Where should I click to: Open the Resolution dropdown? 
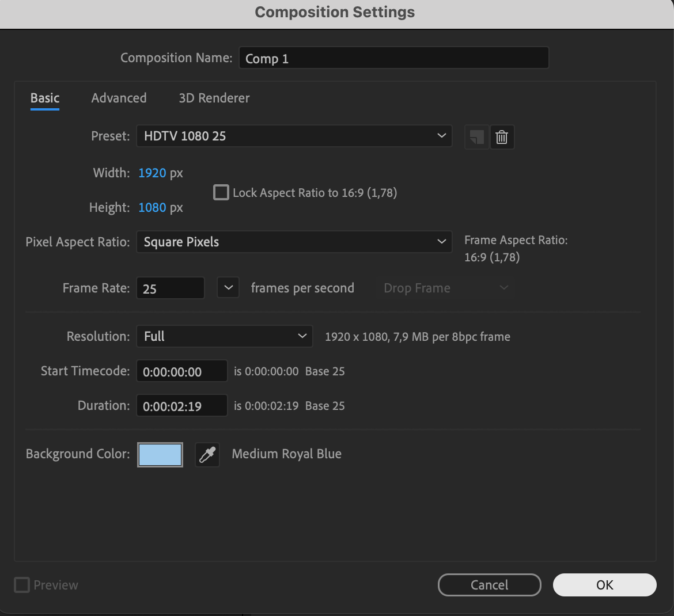tap(224, 336)
